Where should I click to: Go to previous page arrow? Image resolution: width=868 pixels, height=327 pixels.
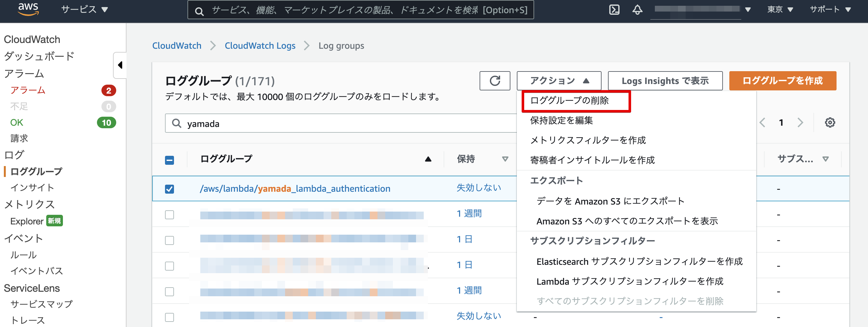[x=762, y=122]
